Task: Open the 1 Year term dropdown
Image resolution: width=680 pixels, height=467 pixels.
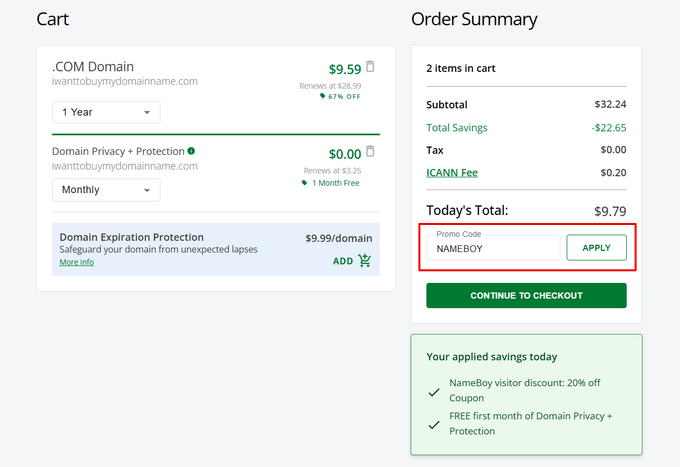Action: [x=106, y=112]
